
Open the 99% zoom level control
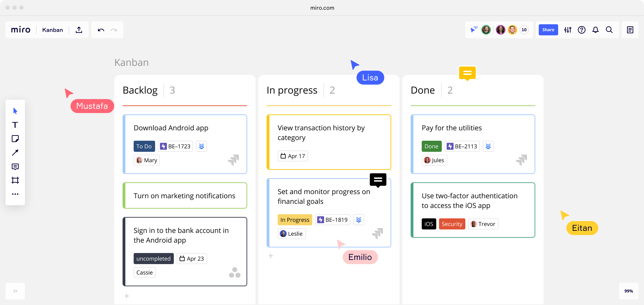point(629,291)
